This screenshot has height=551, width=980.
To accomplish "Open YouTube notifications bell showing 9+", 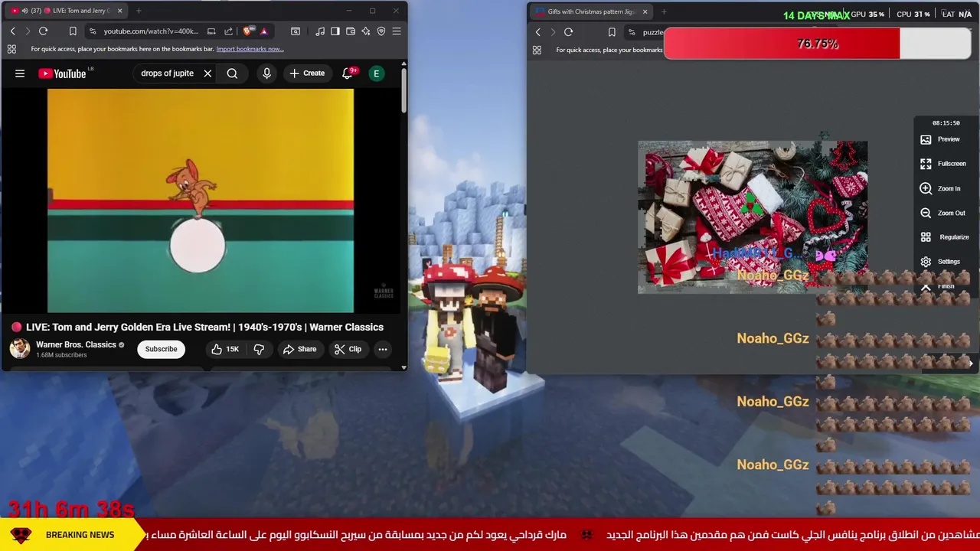I will [348, 73].
